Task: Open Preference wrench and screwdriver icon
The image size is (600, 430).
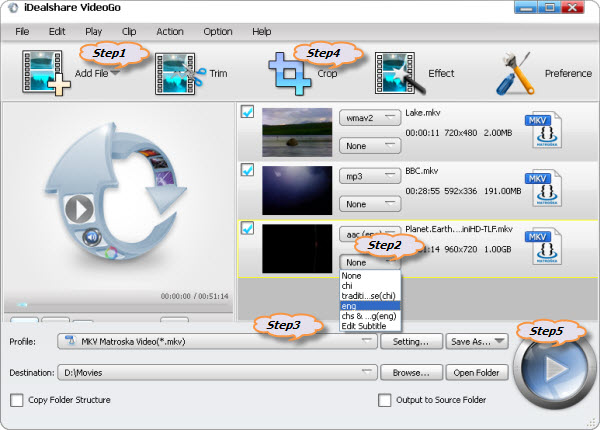Action: 515,73
